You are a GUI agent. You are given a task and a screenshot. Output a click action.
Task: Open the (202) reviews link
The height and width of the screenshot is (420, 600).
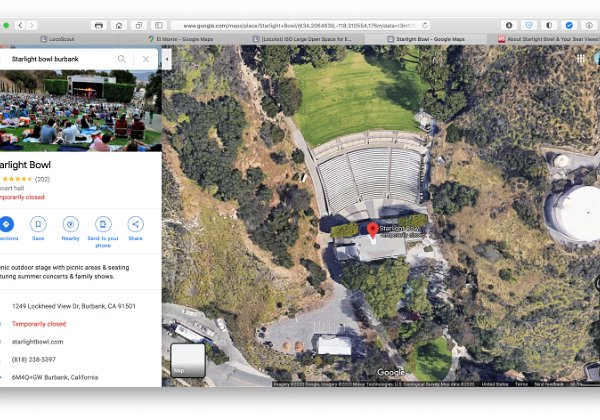[42, 179]
